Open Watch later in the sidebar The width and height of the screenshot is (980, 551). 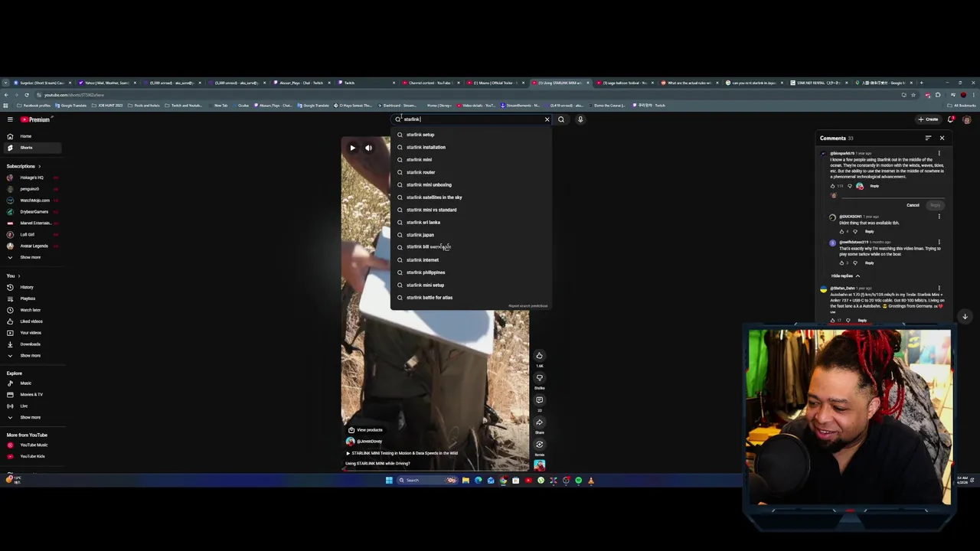pyautogui.click(x=31, y=310)
